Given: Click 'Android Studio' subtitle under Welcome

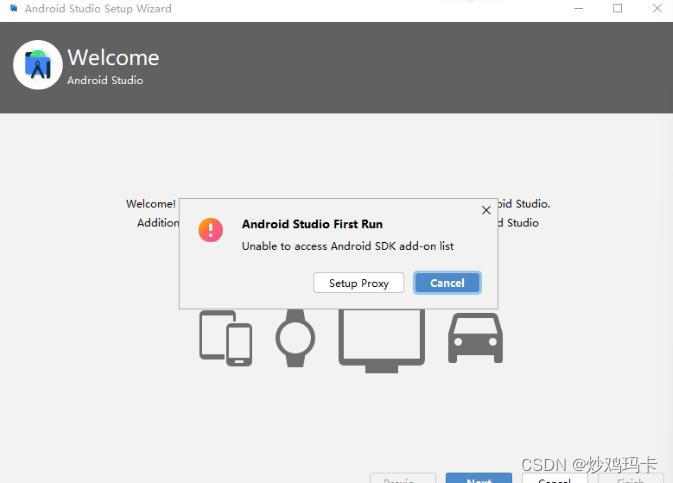Looking at the screenshot, I should coord(105,80).
